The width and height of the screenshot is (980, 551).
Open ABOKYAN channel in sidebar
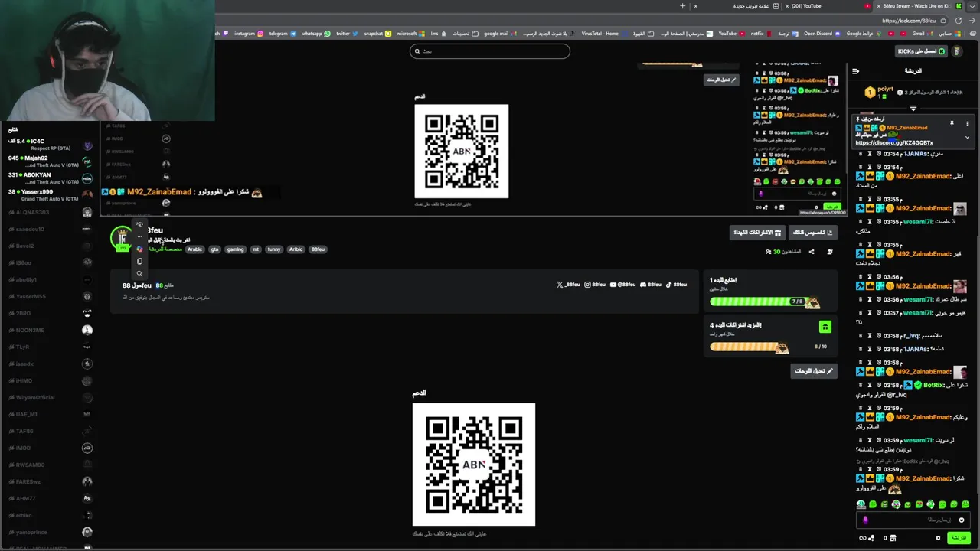click(x=50, y=178)
